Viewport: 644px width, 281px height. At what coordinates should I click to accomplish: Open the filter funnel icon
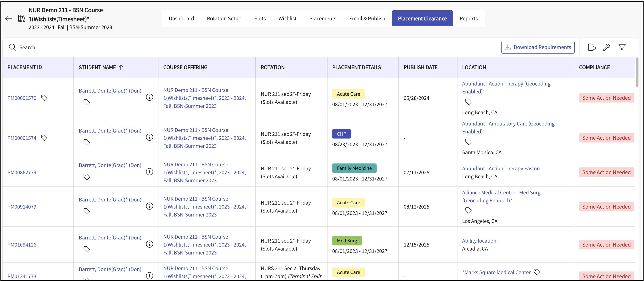coord(622,47)
